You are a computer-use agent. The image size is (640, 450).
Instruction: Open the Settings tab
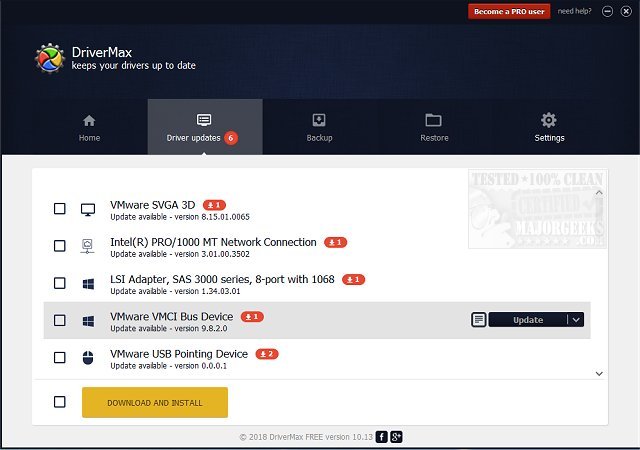[549, 127]
